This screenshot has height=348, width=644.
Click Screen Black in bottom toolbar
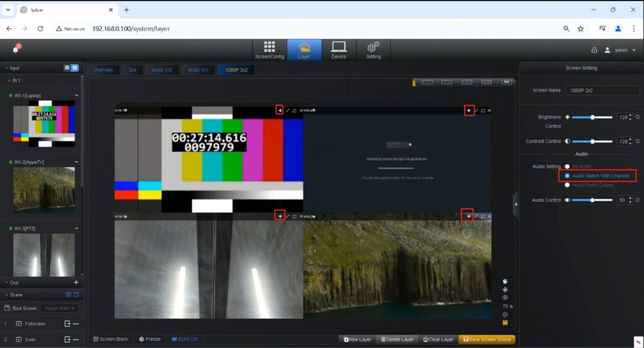point(111,339)
